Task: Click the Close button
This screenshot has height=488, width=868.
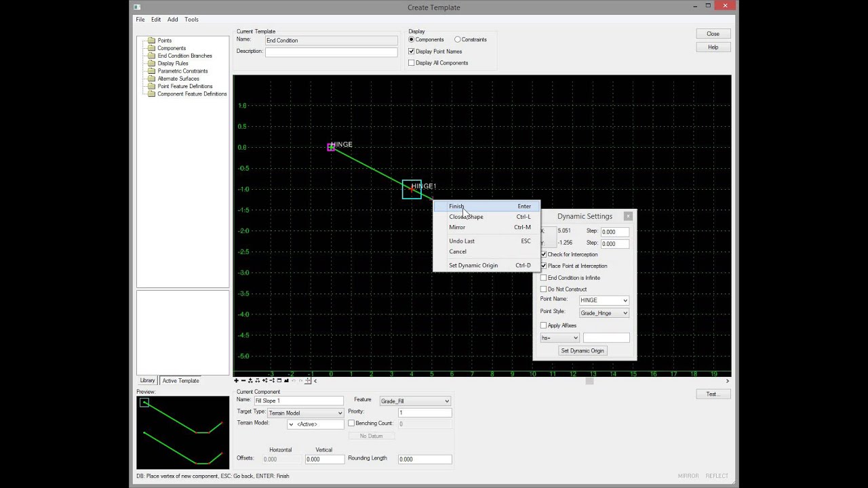Action: pyautogui.click(x=713, y=34)
